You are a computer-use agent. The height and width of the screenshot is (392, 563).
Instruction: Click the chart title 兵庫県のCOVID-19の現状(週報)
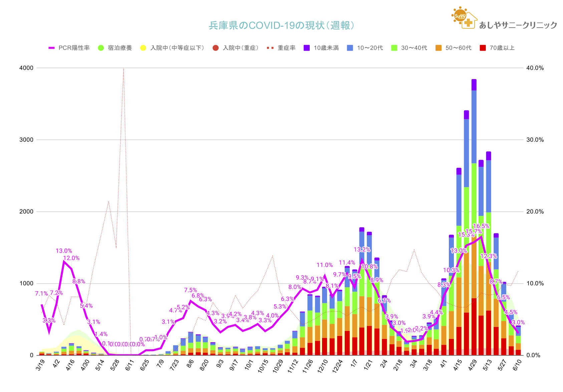coord(281,25)
